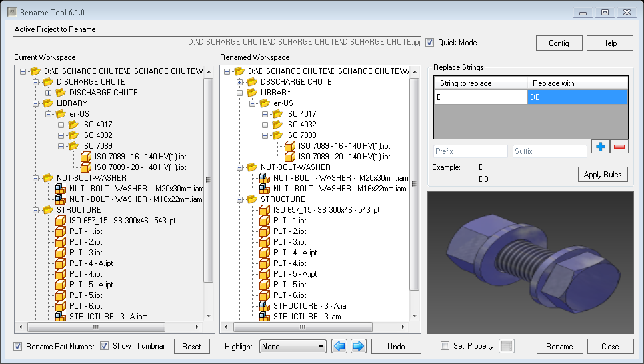
Task: Uncheck Rename Part Number
Action: (19, 346)
